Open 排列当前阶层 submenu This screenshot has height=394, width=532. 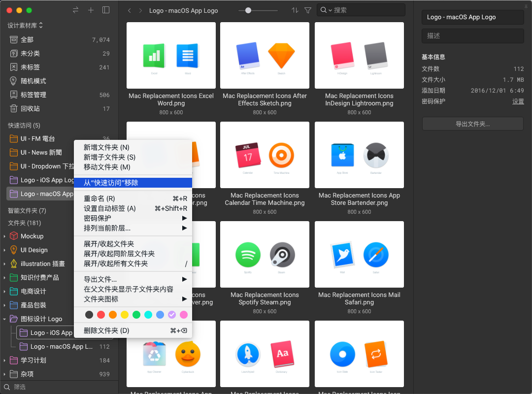(x=133, y=228)
